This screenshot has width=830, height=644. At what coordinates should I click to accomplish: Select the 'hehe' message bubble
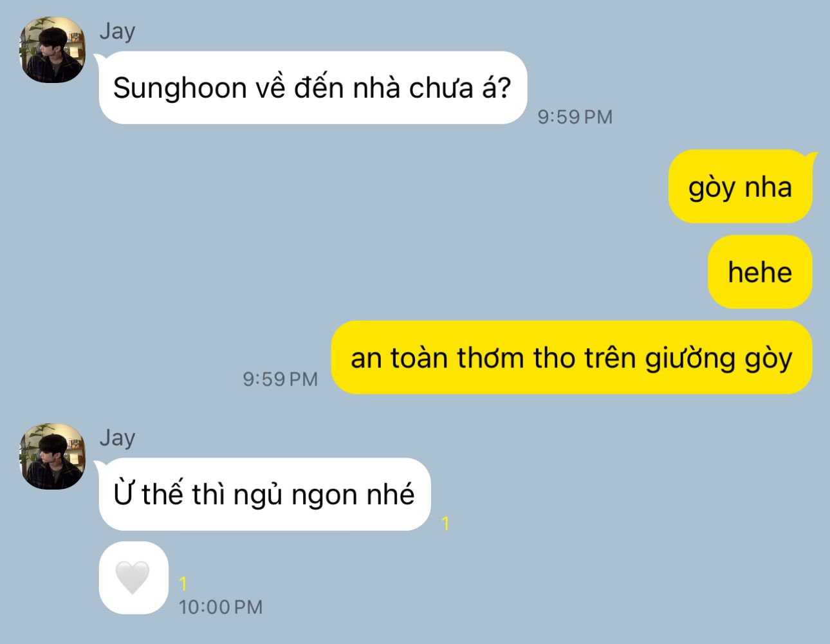(x=760, y=271)
